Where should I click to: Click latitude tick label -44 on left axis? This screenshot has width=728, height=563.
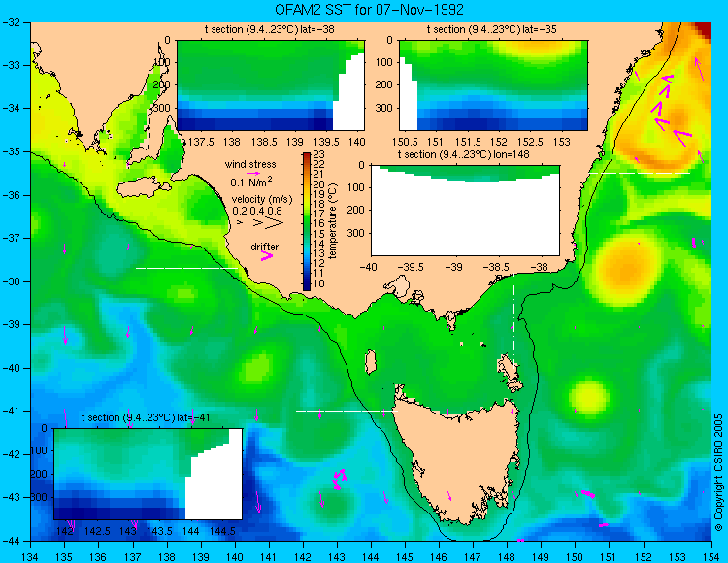[x=11, y=541]
